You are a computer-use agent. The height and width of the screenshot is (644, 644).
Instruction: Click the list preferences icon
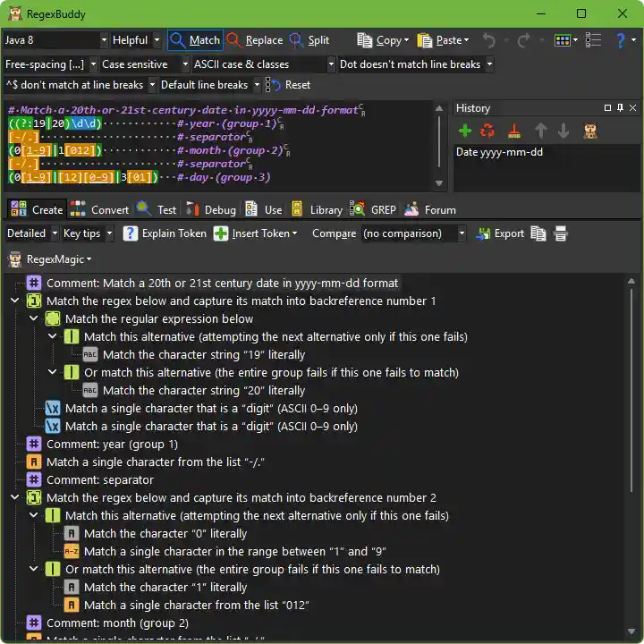click(x=593, y=40)
